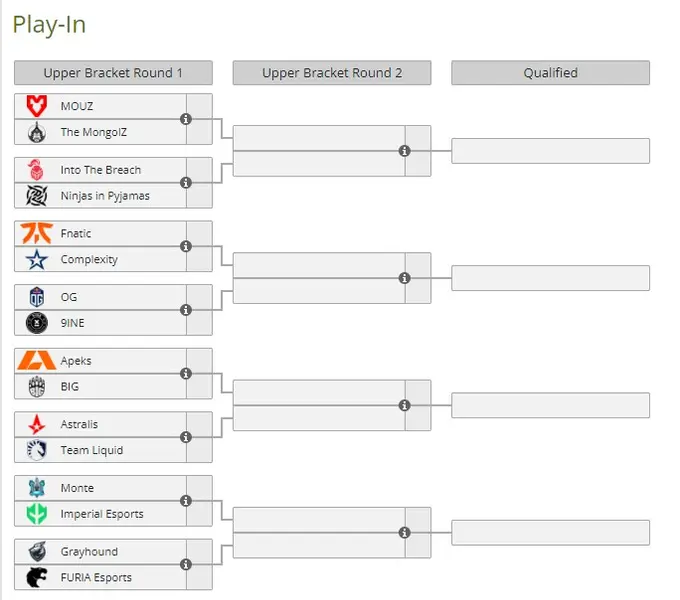This screenshot has width=680, height=600.
Task: Click the Qualified column header
Action: click(x=550, y=73)
